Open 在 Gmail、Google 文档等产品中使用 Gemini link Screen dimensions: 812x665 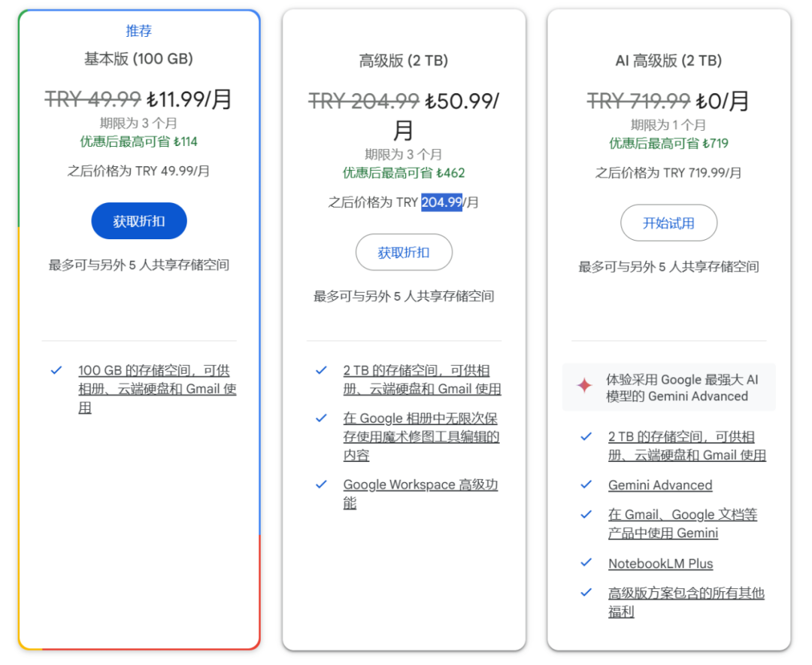(x=683, y=524)
